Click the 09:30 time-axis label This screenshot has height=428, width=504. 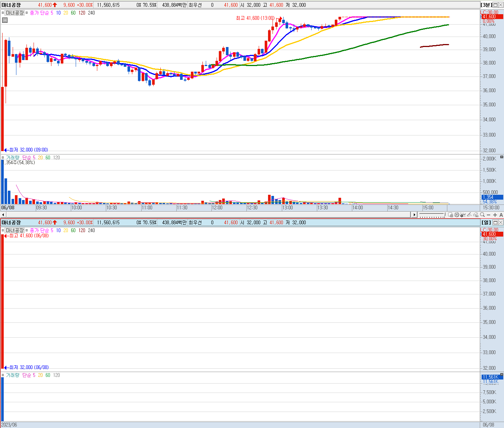(41, 207)
